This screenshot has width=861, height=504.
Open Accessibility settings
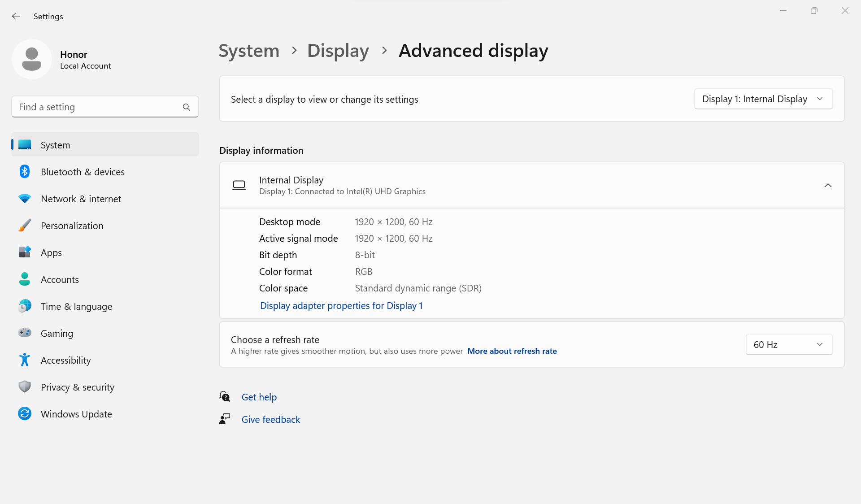click(x=105, y=360)
